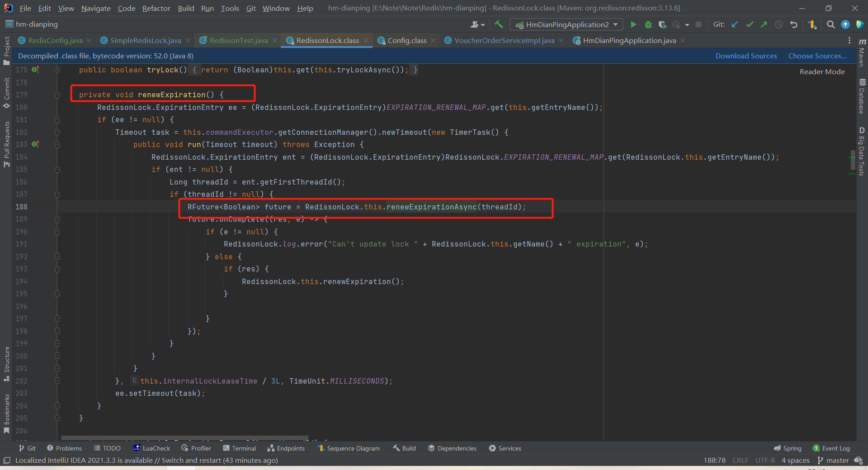868x470 pixels.
Task: Open the Services tool window
Action: pyautogui.click(x=505, y=448)
